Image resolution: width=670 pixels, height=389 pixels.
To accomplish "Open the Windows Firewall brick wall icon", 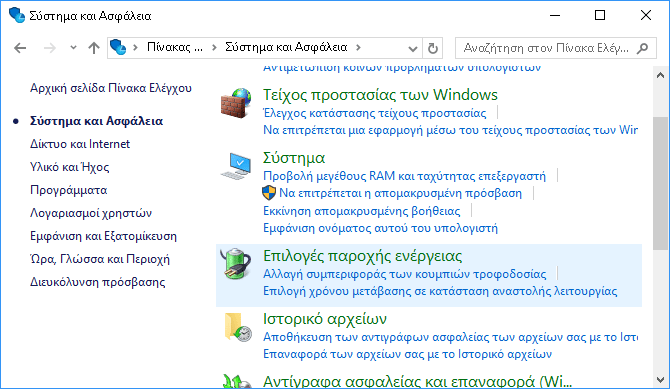I will pyautogui.click(x=235, y=103).
